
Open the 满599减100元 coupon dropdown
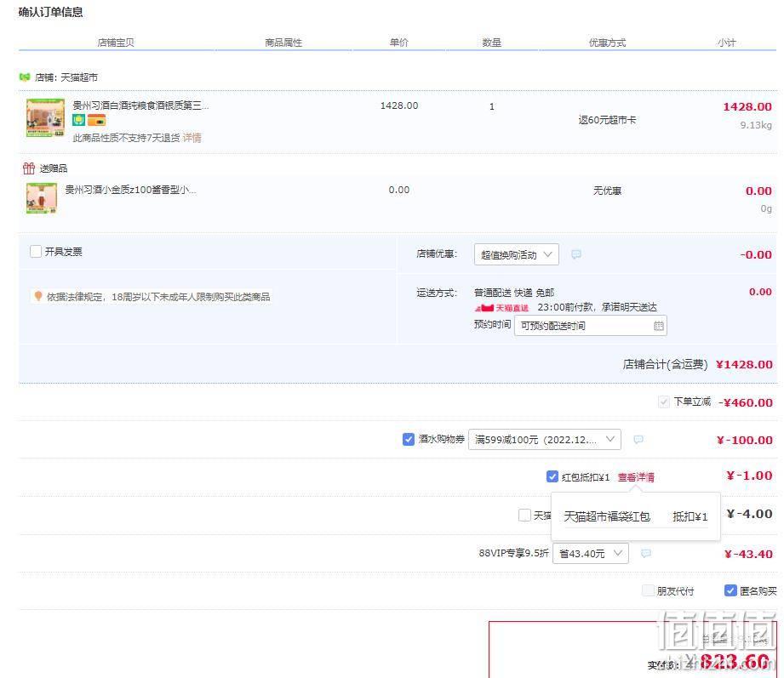coord(545,440)
